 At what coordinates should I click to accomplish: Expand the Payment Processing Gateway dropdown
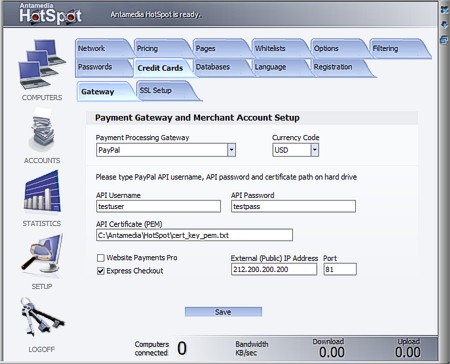click(x=232, y=150)
